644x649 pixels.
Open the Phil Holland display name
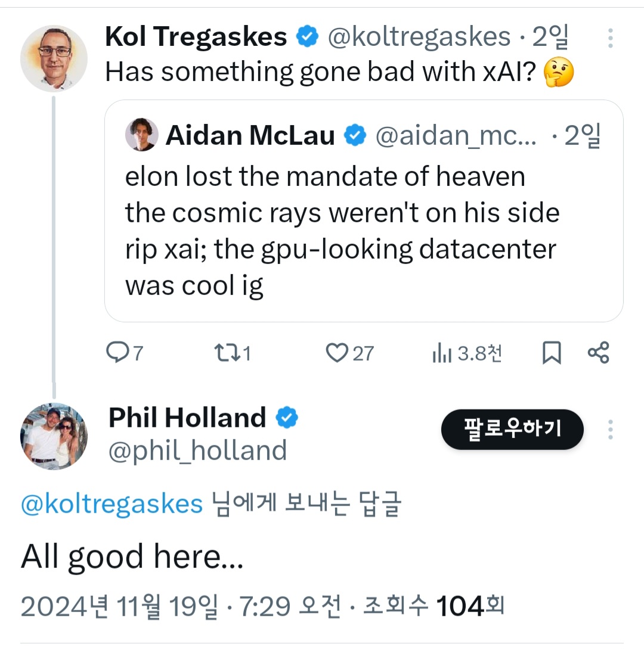(x=187, y=417)
